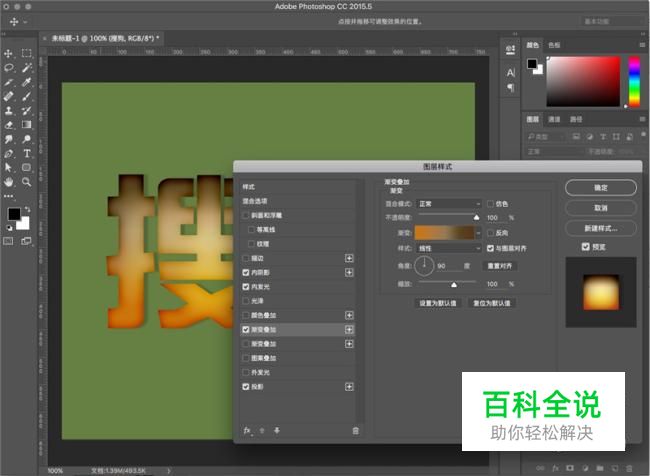Uncheck 与图层对齐 align with layer
This screenshot has width=650, height=476.
coord(490,248)
